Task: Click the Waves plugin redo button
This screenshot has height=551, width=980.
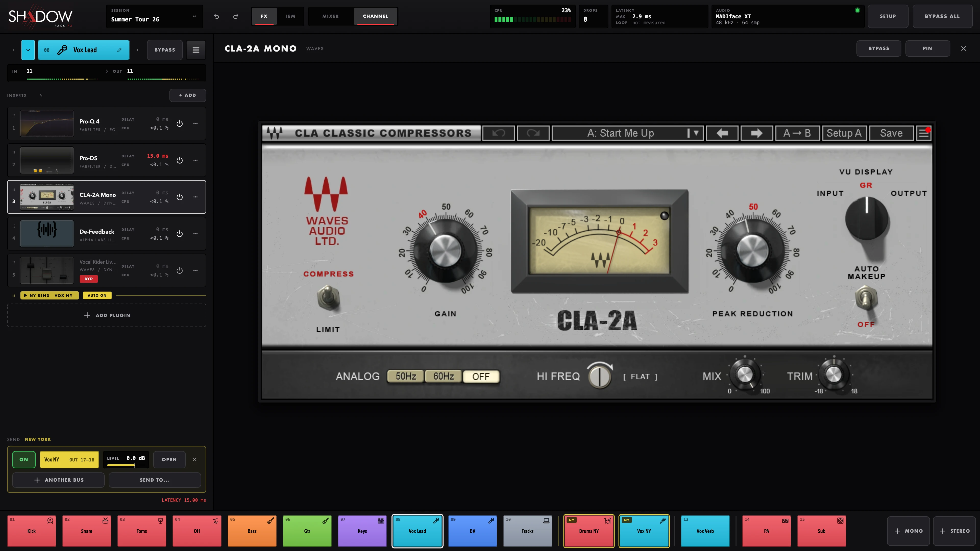Action: click(x=533, y=133)
